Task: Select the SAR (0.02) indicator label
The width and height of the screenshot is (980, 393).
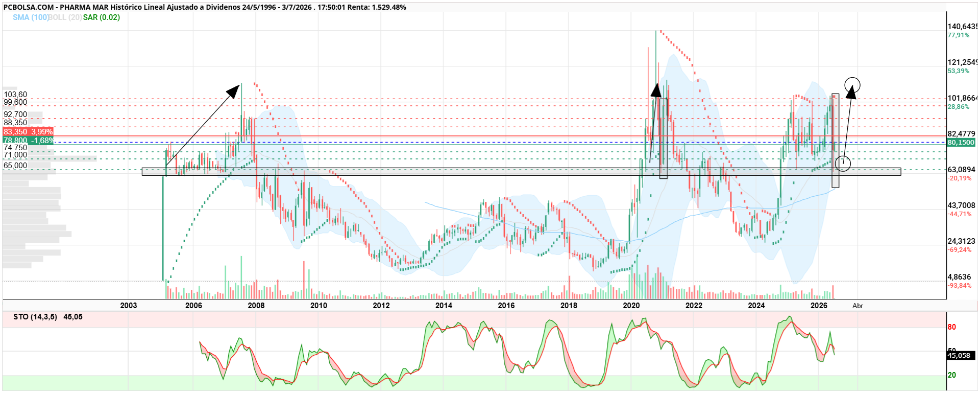Action: pos(102,17)
